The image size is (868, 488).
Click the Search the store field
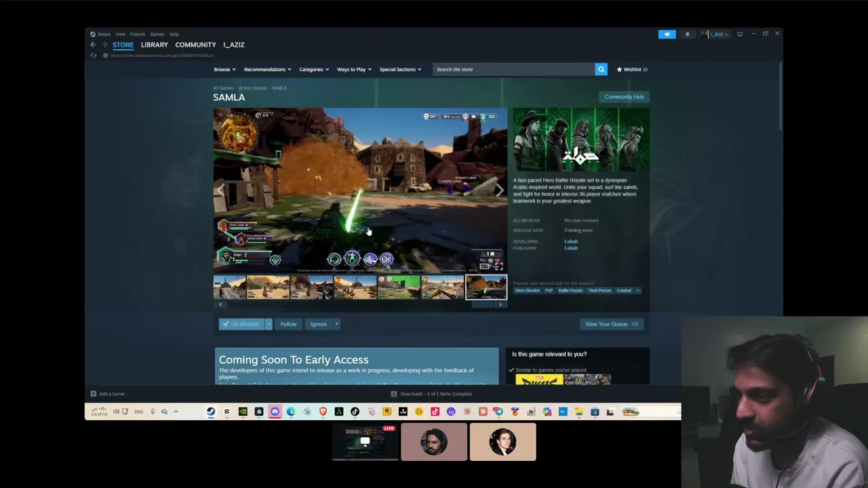pyautogui.click(x=513, y=69)
